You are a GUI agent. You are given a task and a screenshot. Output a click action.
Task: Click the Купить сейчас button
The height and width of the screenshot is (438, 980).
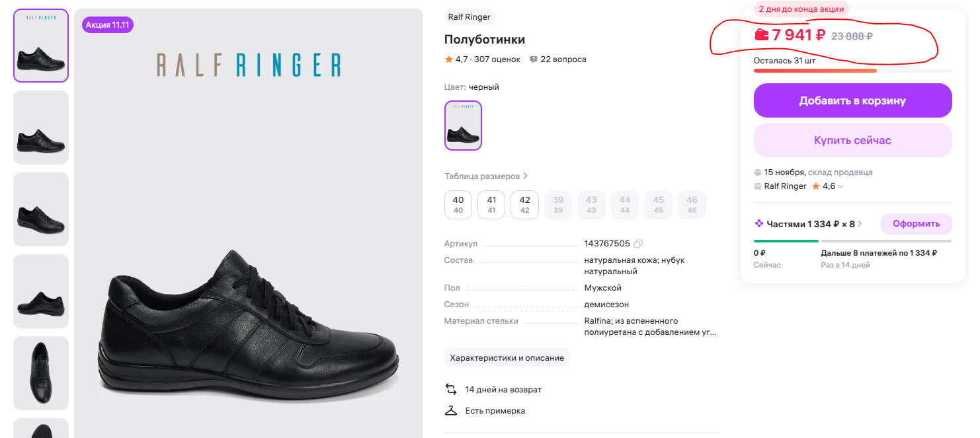click(x=852, y=140)
